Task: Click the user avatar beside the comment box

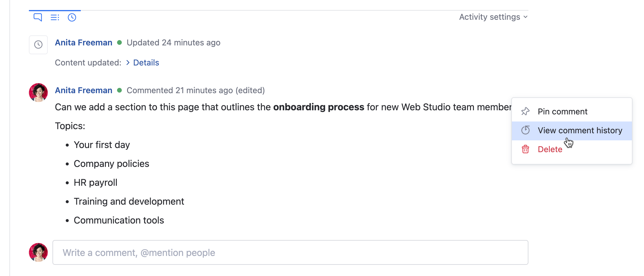Action: [38, 252]
